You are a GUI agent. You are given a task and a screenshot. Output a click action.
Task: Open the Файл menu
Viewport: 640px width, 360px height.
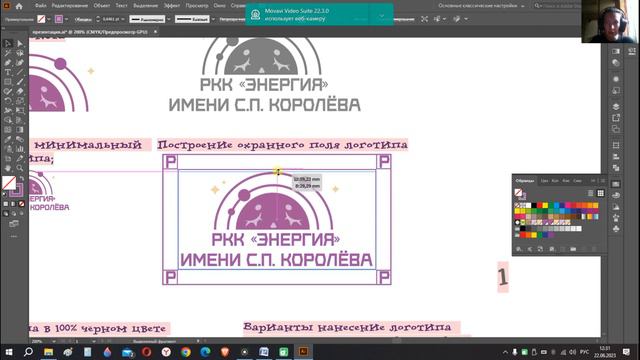(x=40, y=6)
